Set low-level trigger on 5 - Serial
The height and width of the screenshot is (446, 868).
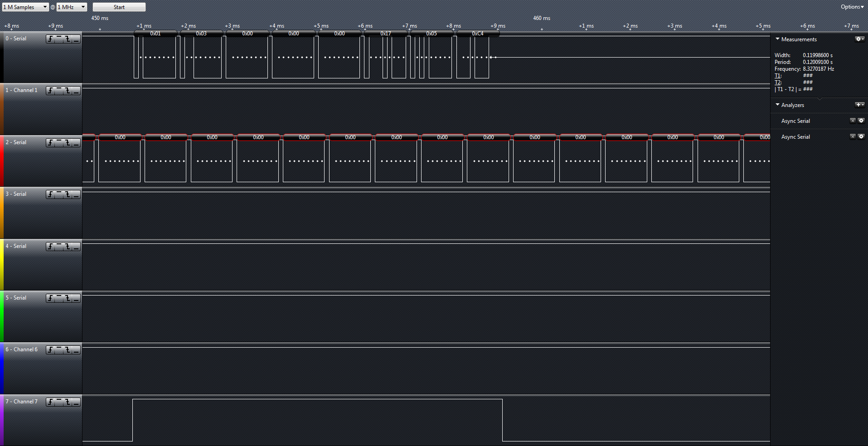pos(76,298)
